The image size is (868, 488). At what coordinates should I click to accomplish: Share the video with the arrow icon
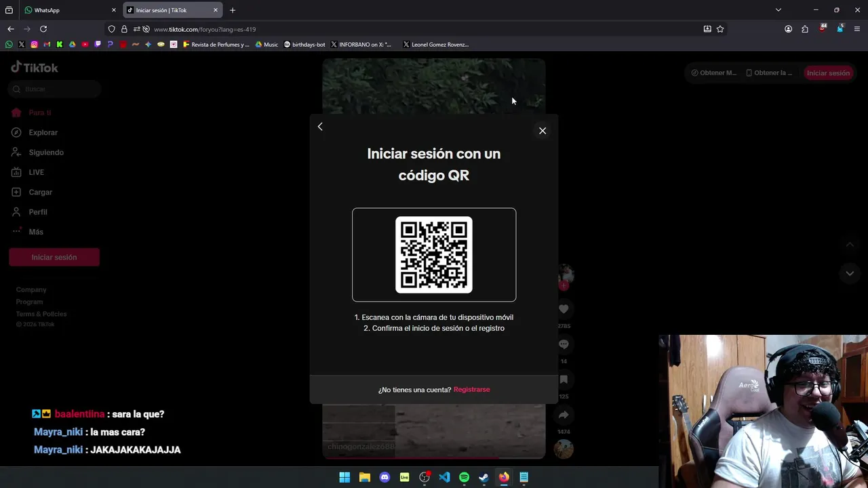click(564, 415)
